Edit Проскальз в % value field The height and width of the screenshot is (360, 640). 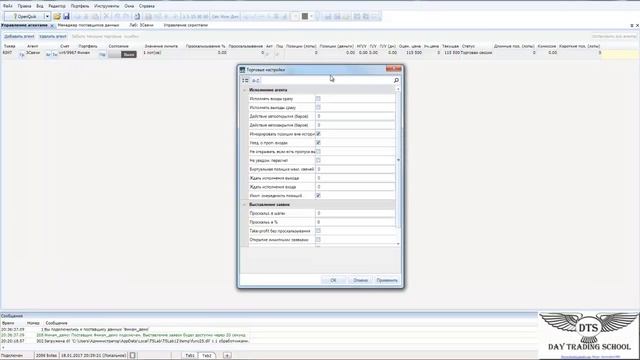pos(355,222)
